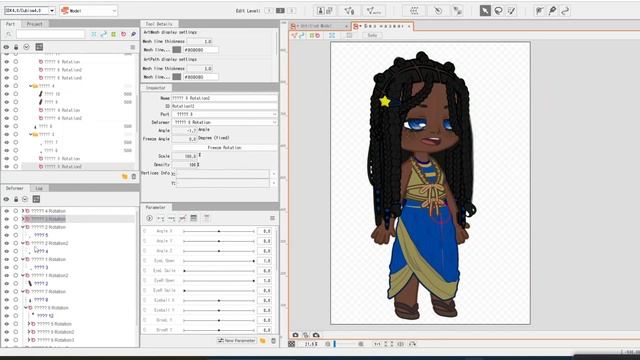Viewport: 640px width, 360px height.
Task: Click the play icon in Parameter toolbar
Action: tap(149, 218)
